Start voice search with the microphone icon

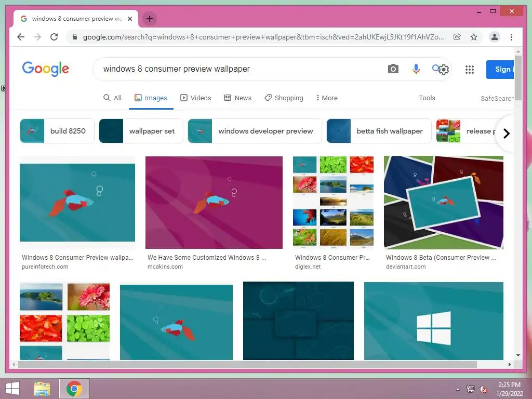(416, 69)
